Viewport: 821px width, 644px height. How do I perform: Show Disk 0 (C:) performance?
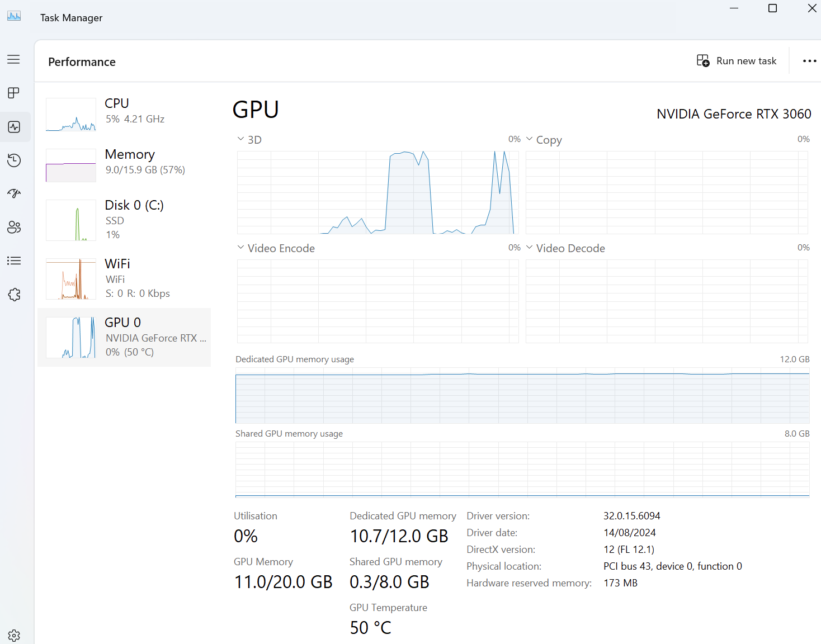tap(124, 220)
